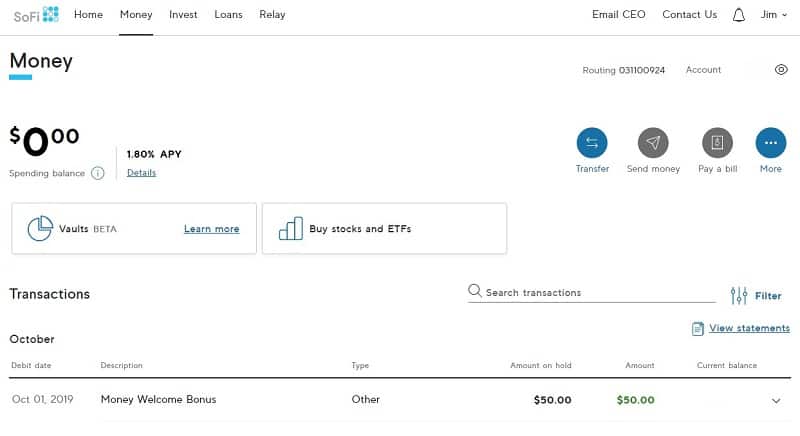This screenshot has height=436, width=800.
Task: Click the Spending balance label
Action: tap(47, 173)
